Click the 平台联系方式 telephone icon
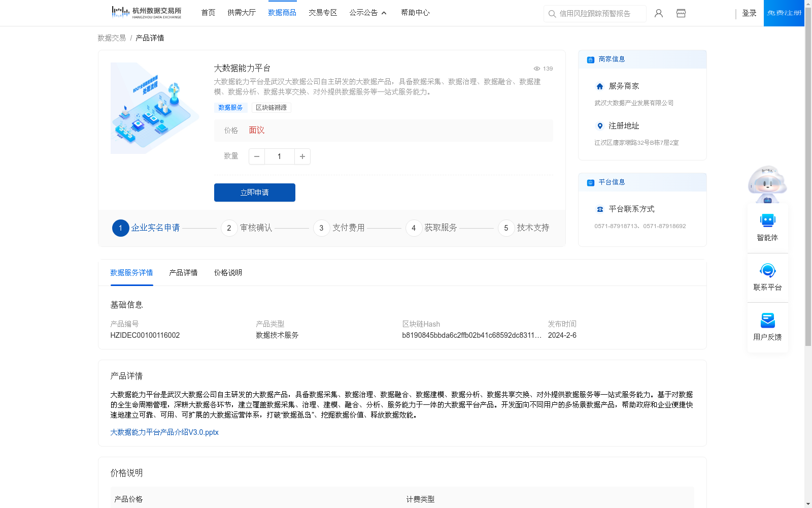 click(600, 209)
